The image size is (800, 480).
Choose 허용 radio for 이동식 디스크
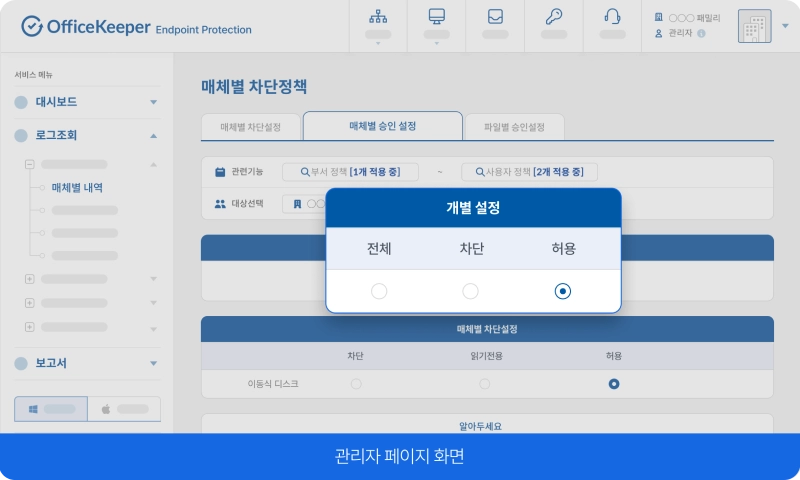pos(614,384)
